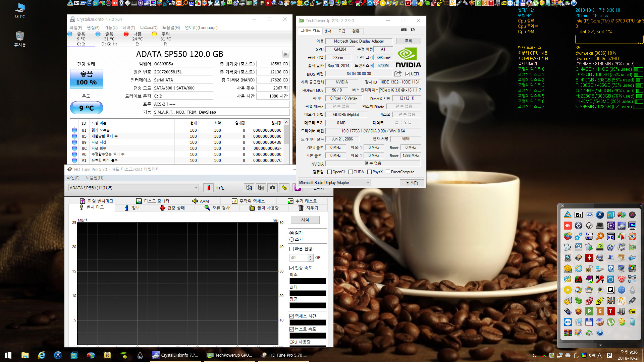Viewport: 644px width, 362px height.
Task: Toggle CUDA checkbox in GPU-Z
Action: (x=351, y=172)
